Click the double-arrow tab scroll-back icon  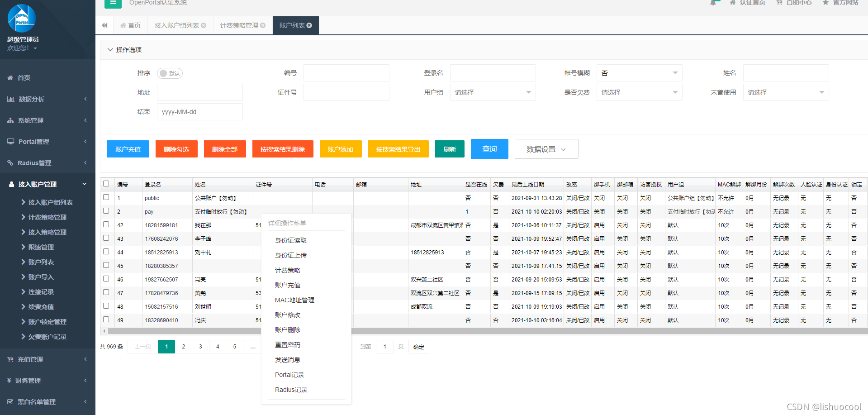pos(105,25)
